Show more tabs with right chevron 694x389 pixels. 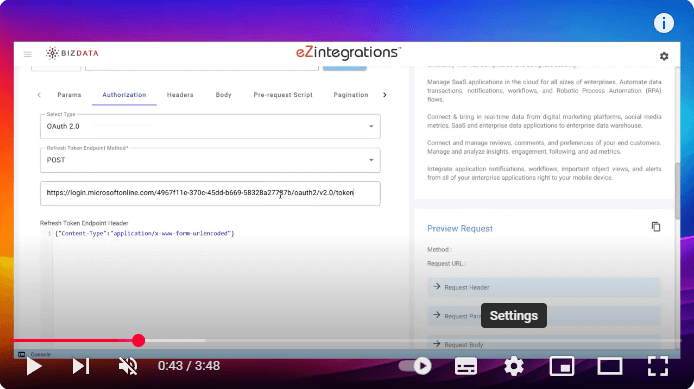(385, 95)
